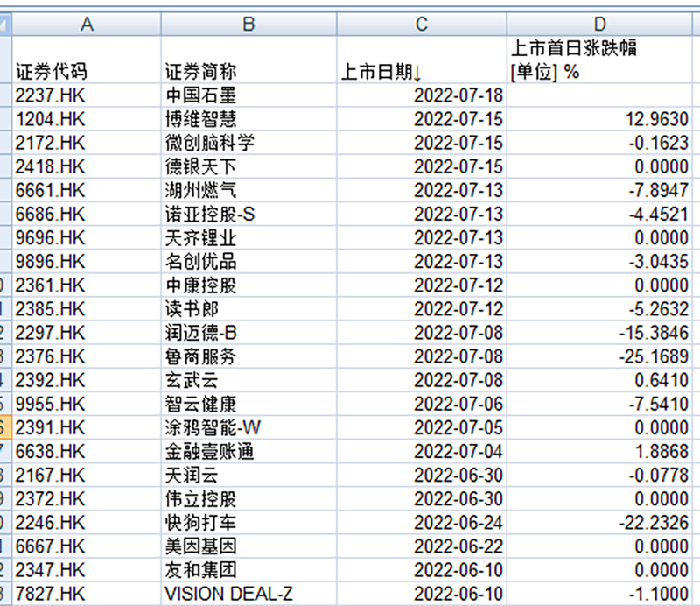Click the 智云健康 cell
This screenshot has height=606, width=700.
tap(248, 404)
